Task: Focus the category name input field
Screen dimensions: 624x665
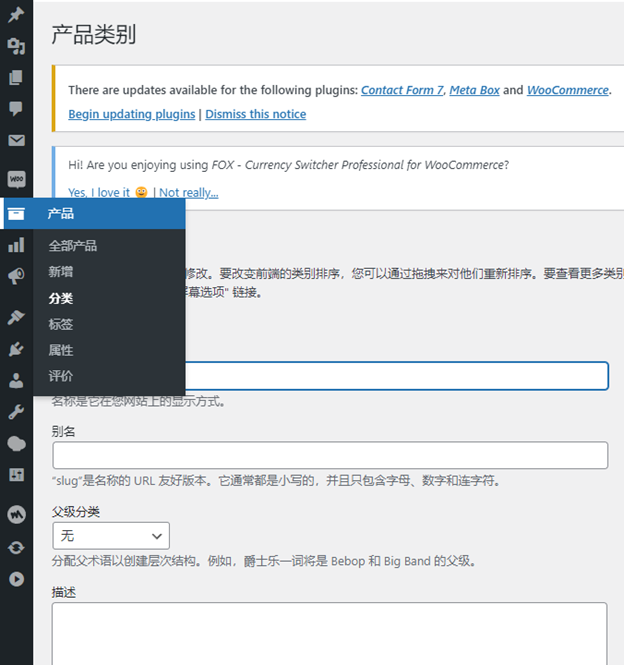Action: 397,376
